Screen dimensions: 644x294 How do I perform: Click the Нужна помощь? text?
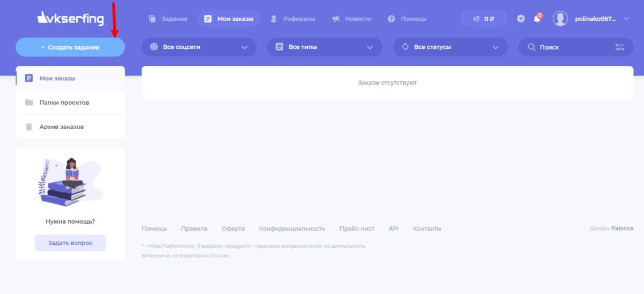(x=70, y=221)
